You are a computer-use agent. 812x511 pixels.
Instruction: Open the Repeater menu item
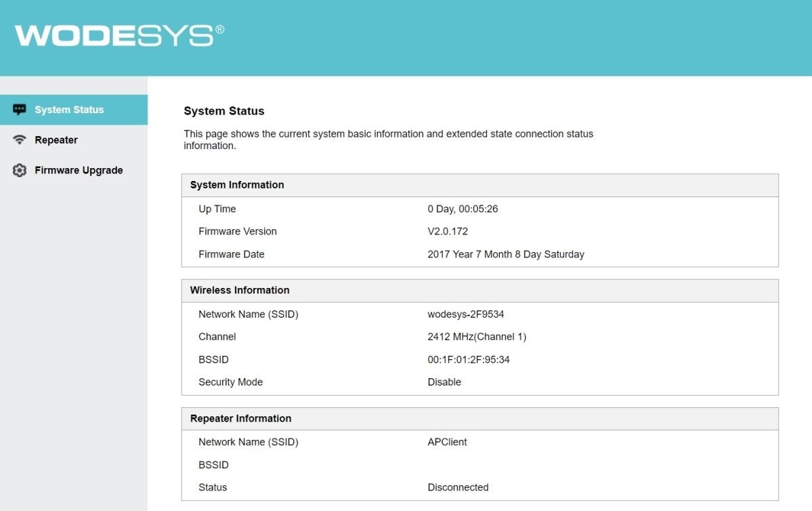click(x=56, y=140)
